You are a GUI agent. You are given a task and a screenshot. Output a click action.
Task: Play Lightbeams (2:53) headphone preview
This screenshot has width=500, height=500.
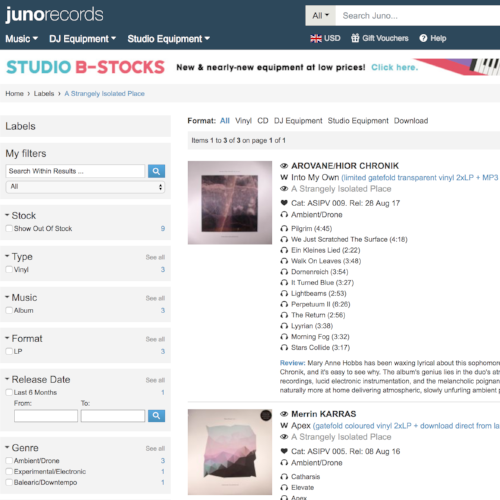pos(284,294)
